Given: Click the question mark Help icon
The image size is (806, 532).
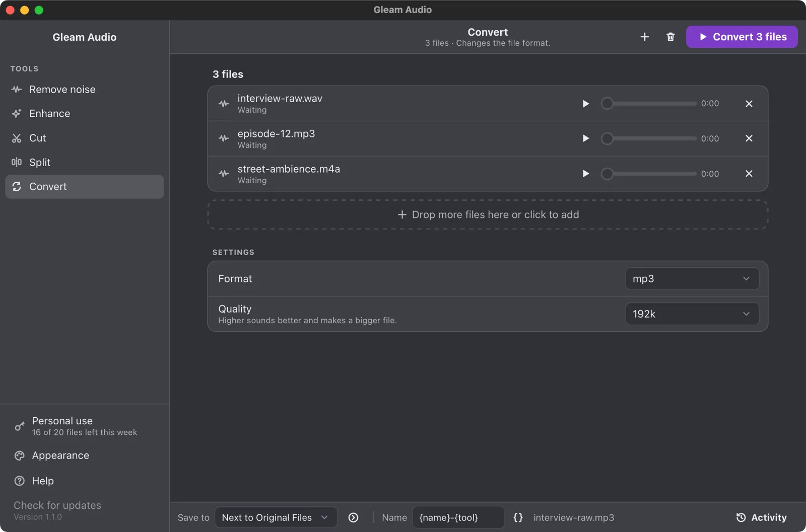Looking at the screenshot, I should pos(20,481).
